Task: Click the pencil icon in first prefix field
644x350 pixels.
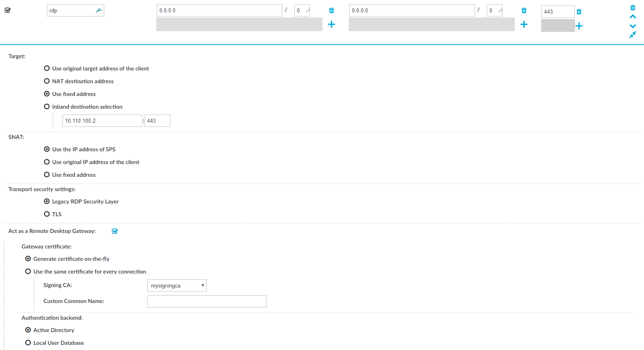Action: [x=307, y=10]
